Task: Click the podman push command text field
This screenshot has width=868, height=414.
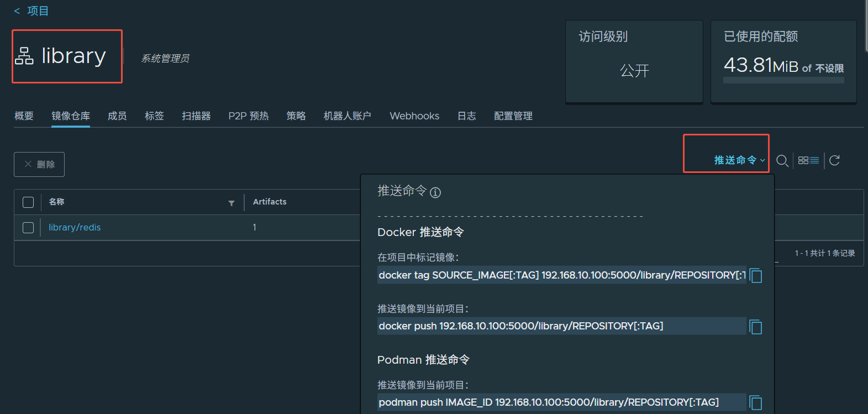Action: point(561,402)
